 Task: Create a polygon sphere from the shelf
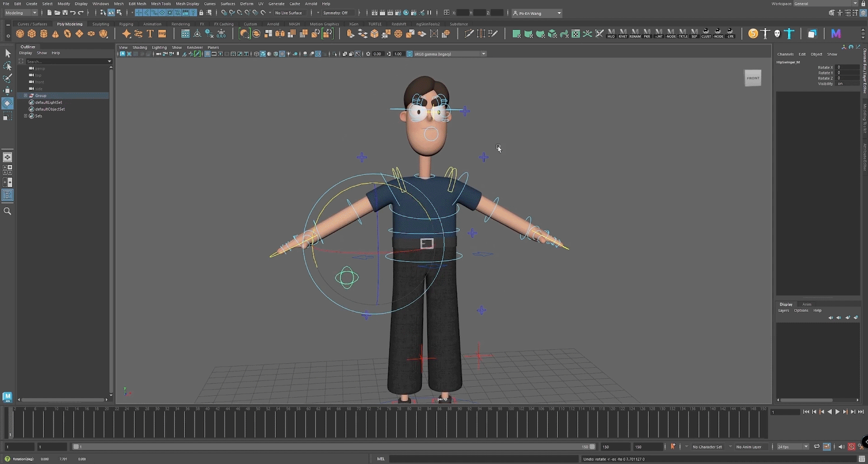click(x=20, y=34)
